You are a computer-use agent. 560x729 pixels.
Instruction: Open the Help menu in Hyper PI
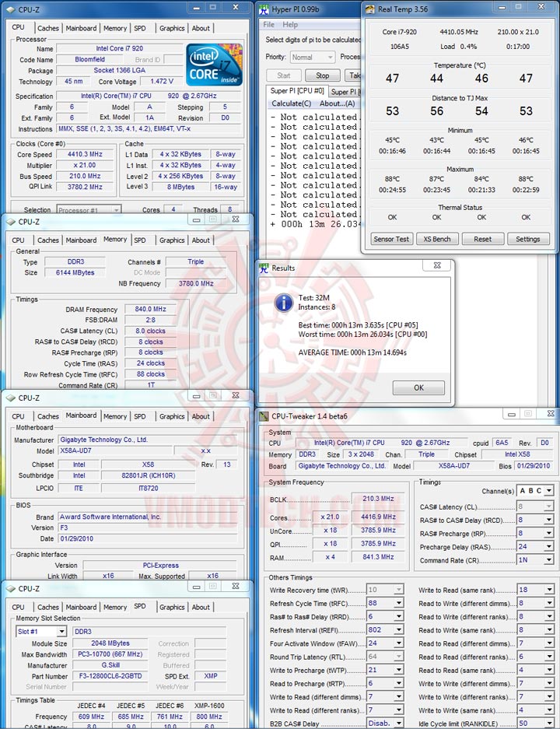tap(290, 25)
